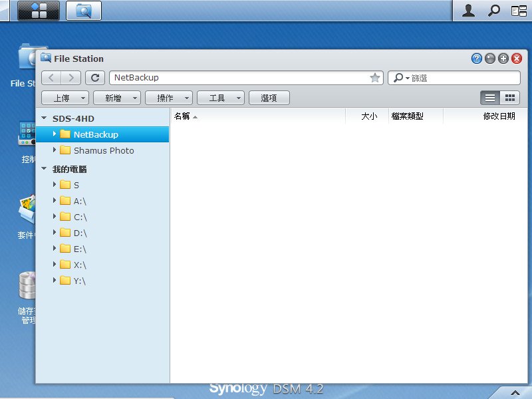Open the DSM search magnifier icon
This screenshot has height=399, width=532.
(494, 11)
